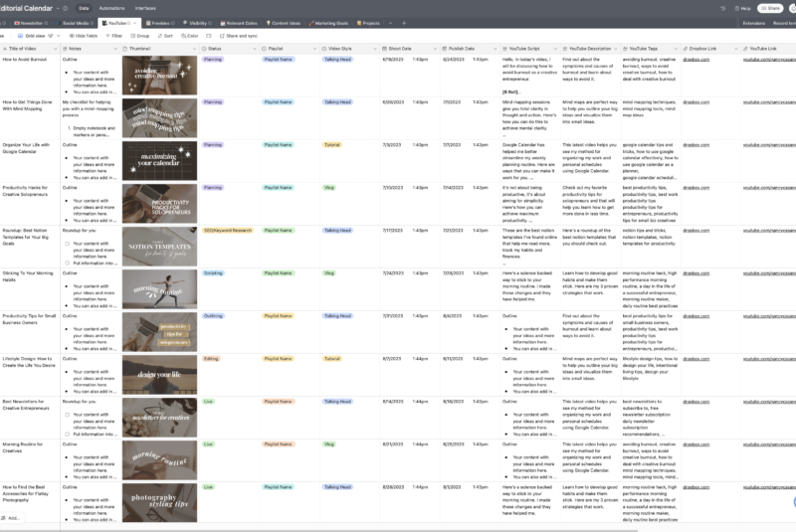Open the Color records tool
The image size is (796, 532).
click(x=189, y=36)
